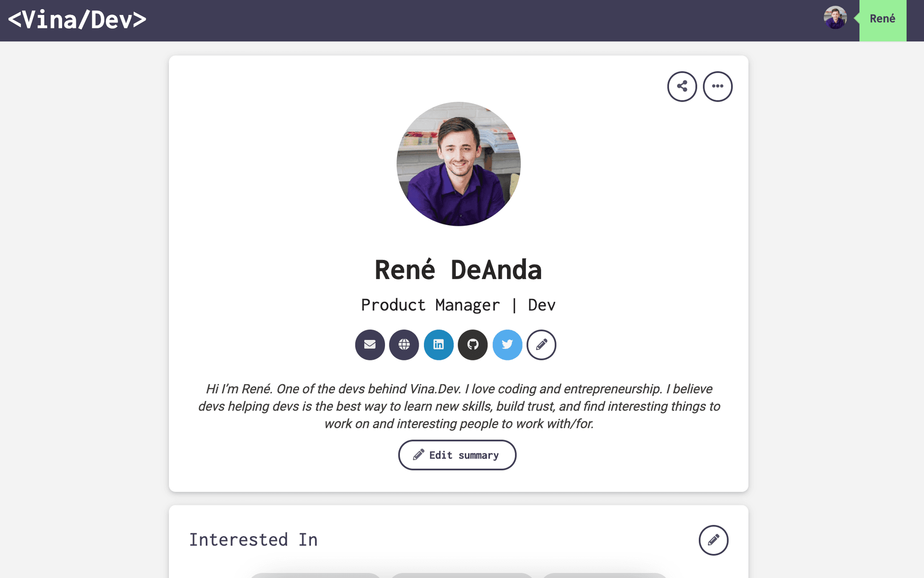Click the email envelope icon
Viewport: 924px width, 578px height.
[370, 345]
